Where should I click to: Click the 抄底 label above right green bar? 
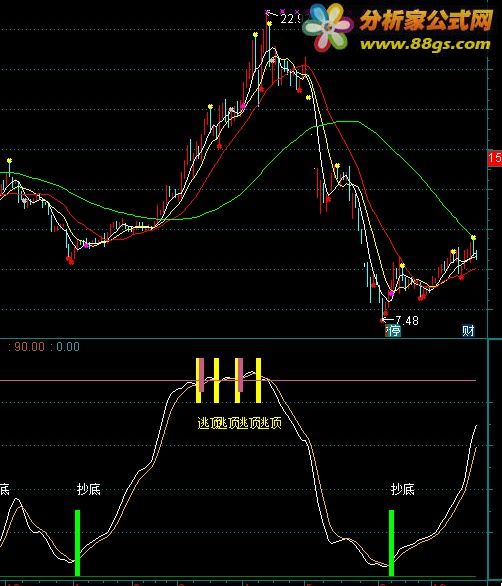(x=403, y=489)
